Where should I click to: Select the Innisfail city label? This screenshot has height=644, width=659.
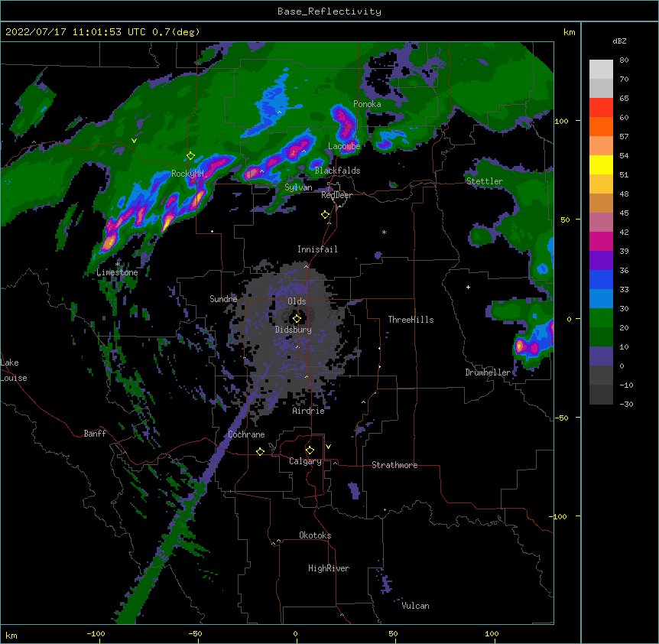[x=317, y=249]
